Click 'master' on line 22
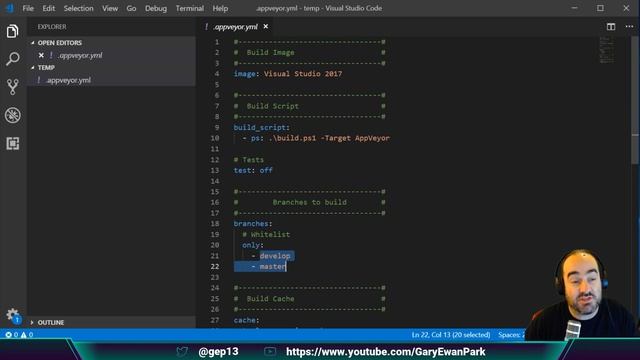This screenshot has width=640, height=360. (x=273, y=267)
